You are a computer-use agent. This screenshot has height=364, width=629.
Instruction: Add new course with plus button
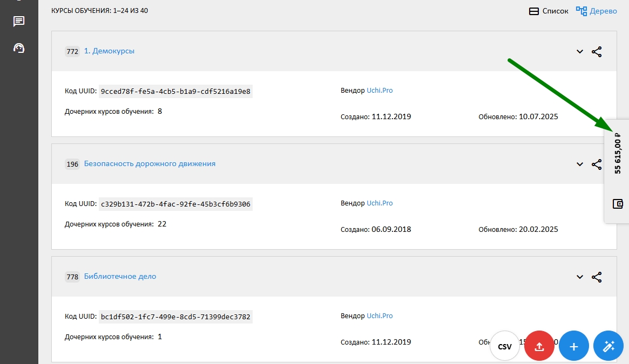point(574,346)
